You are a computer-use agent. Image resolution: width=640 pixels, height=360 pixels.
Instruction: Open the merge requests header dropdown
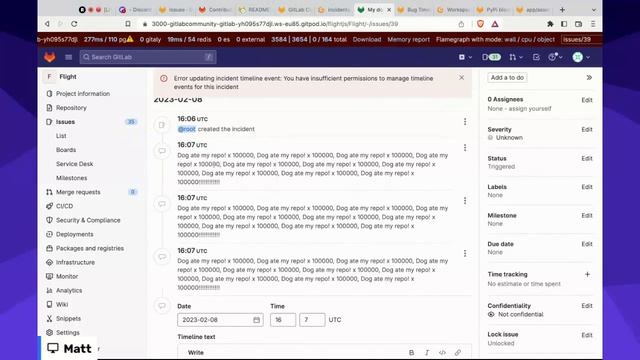[516, 57]
